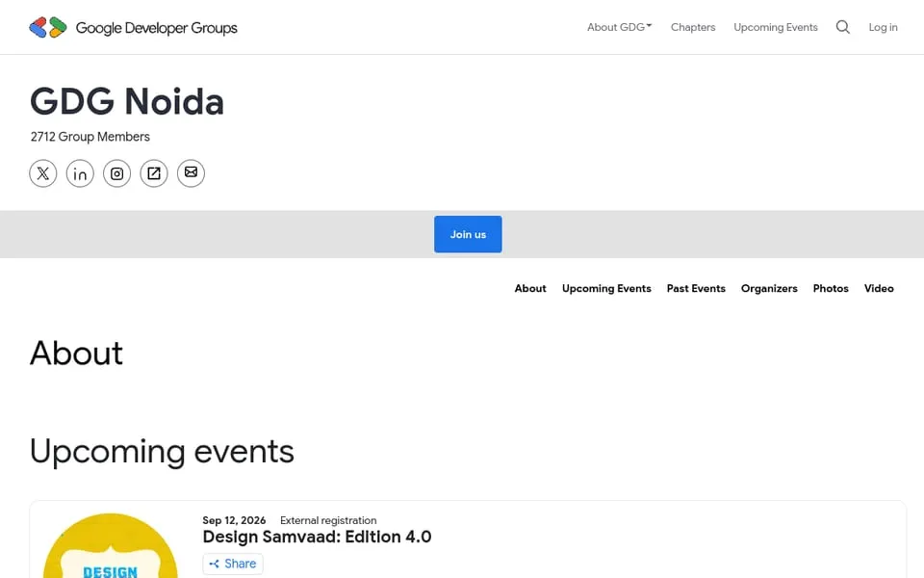This screenshot has height=578, width=924.
Task: Open the Instagram social icon
Action: click(116, 173)
